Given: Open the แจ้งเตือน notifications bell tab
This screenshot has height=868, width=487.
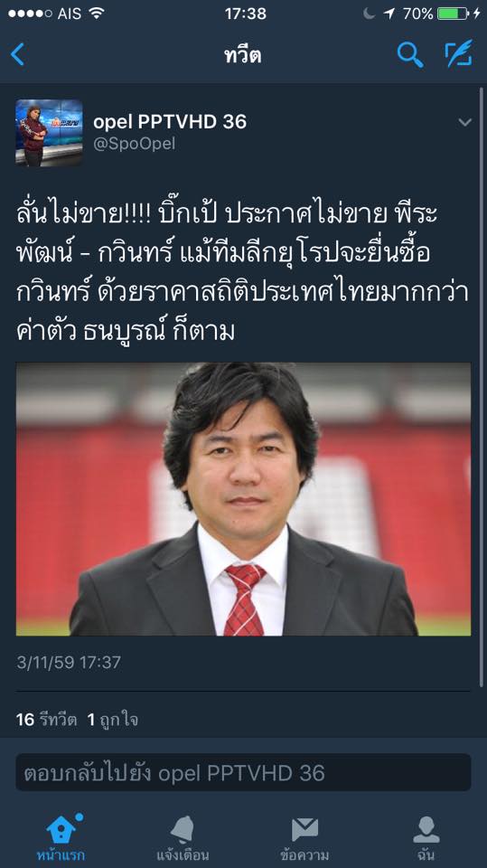Looking at the screenshot, I should tap(183, 837).
